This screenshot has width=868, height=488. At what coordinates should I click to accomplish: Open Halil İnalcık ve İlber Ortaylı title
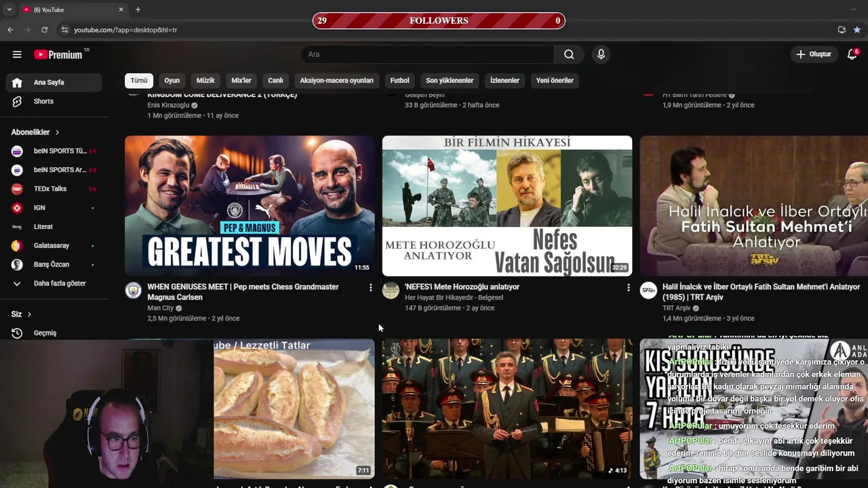tap(761, 292)
